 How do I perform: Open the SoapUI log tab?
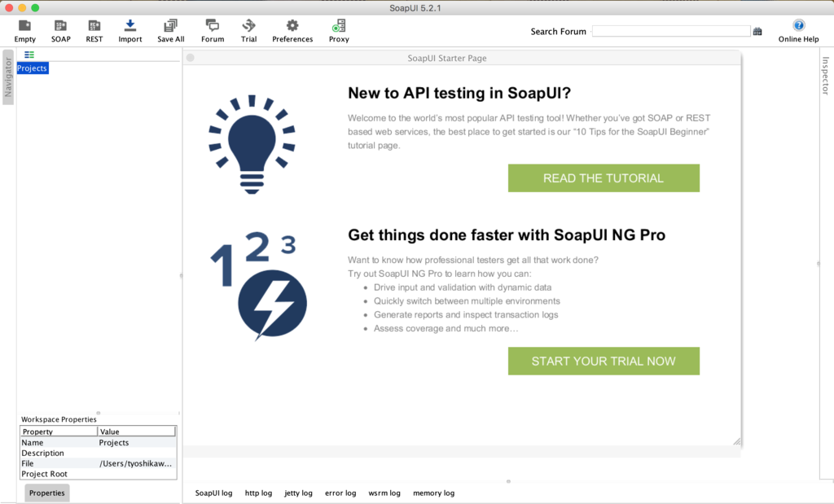214,493
